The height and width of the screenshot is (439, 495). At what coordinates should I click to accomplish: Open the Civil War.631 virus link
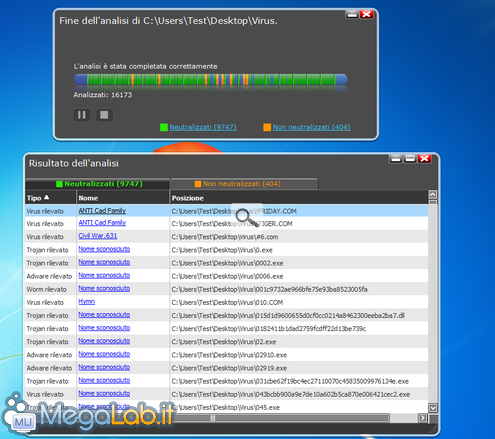pos(98,236)
